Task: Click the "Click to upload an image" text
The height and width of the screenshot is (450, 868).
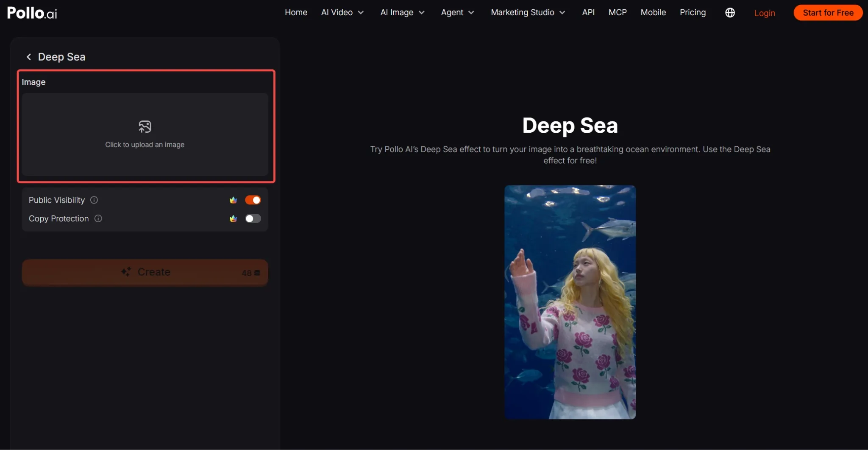Action: [x=145, y=145]
